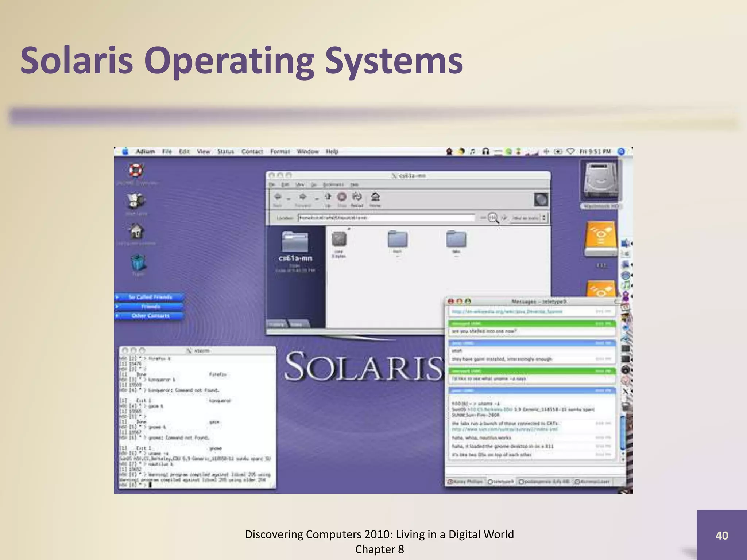Open the Go menu in Nautilus

tap(314, 185)
